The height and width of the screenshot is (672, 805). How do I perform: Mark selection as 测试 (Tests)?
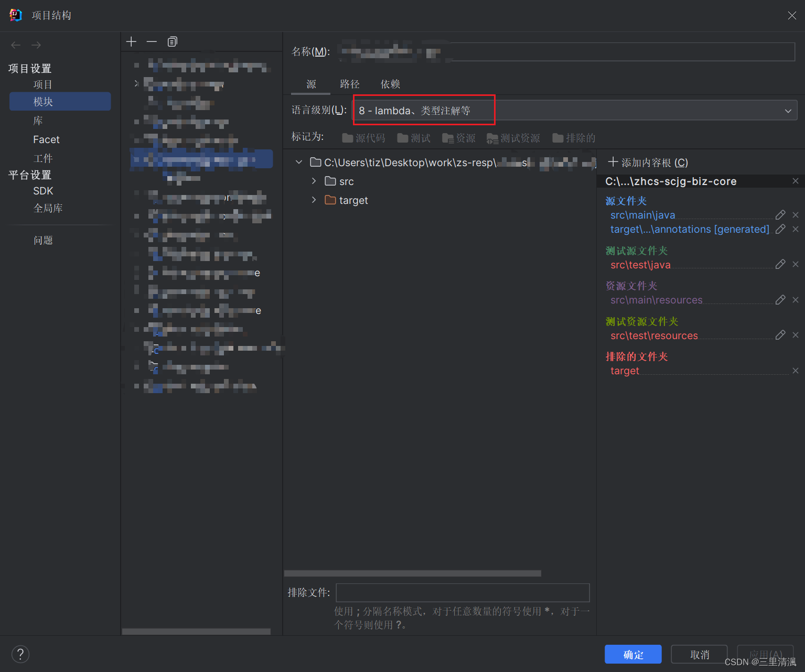pos(414,138)
